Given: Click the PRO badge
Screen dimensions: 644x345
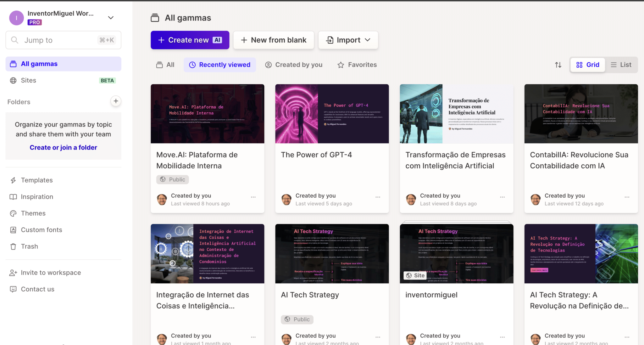Looking at the screenshot, I should (x=35, y=22).
